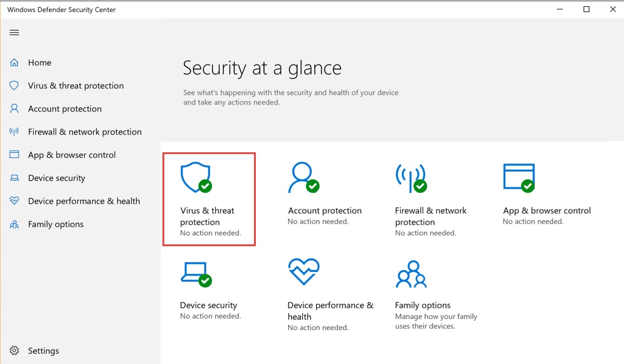Select Virus & threat protection in sidebar

click(75, 86)
